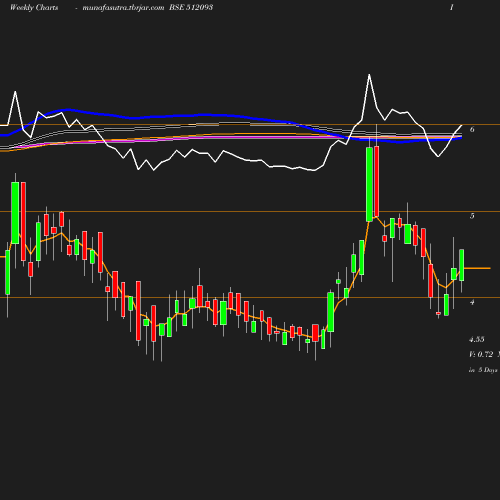This screenshot has width=500, height=500.
Task: Click the "in 5 Days" label
Action: click(483, 370)
